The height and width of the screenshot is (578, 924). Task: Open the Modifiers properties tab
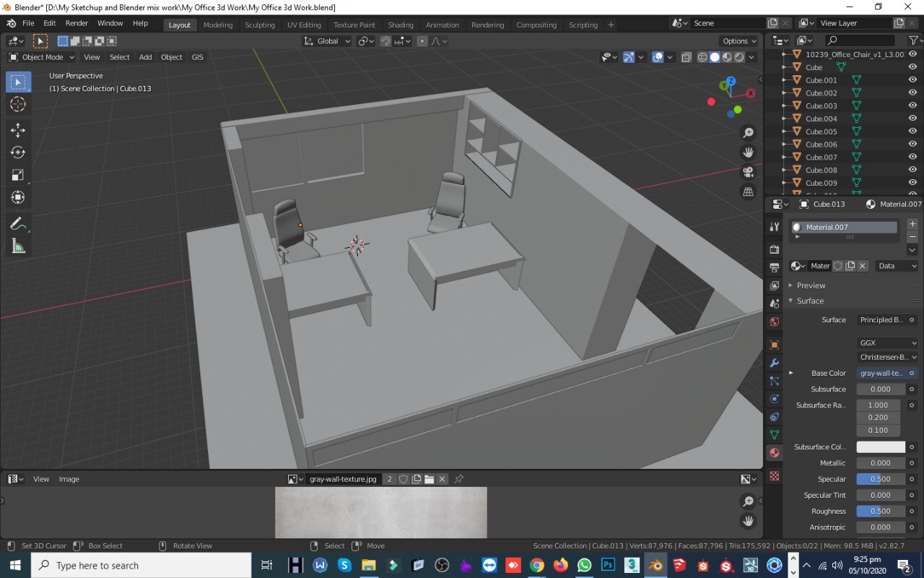click(775, 363)
